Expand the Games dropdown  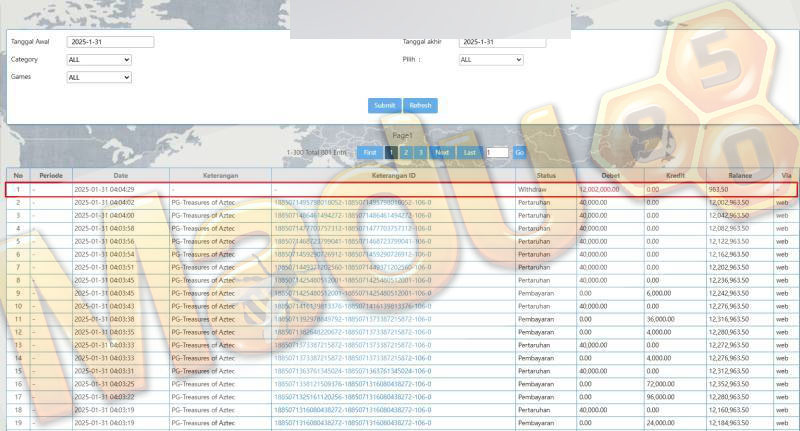pyautogui.click(x=99, y=78)
